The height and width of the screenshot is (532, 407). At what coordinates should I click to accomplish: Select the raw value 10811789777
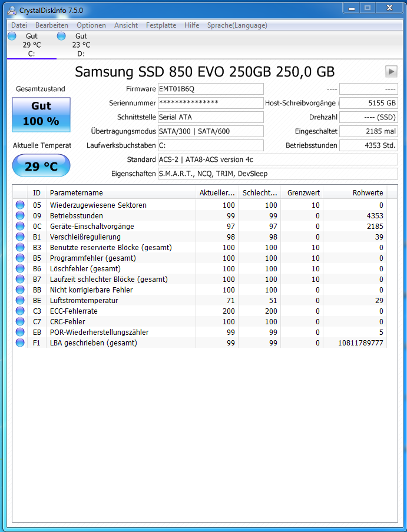pyautogui.click(x=360, y=343)
